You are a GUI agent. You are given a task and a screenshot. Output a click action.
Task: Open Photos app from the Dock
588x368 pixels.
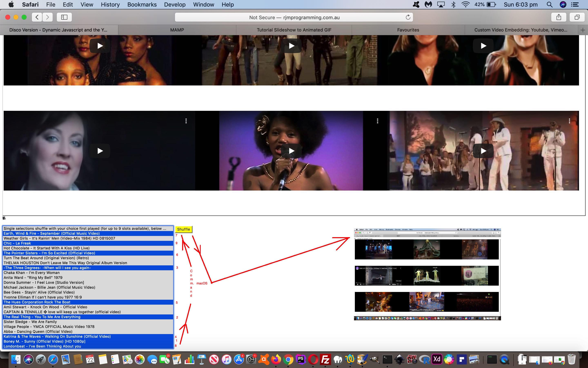[140, 359]
